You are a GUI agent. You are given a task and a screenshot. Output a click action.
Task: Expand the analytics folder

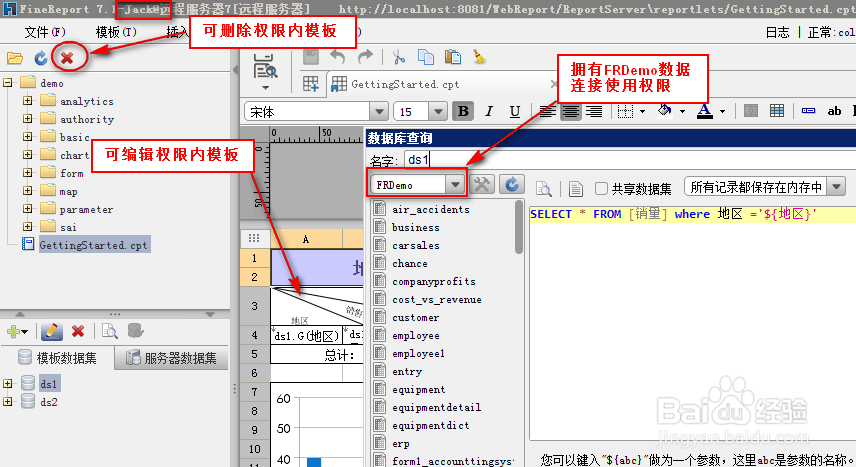coord(27,101)
